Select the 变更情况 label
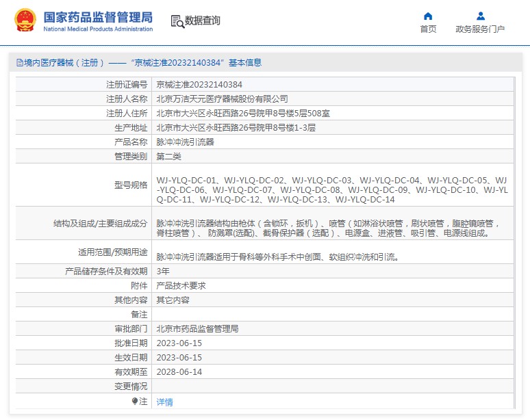The width and height of the screenshot is (530, 420). (131, 386)
